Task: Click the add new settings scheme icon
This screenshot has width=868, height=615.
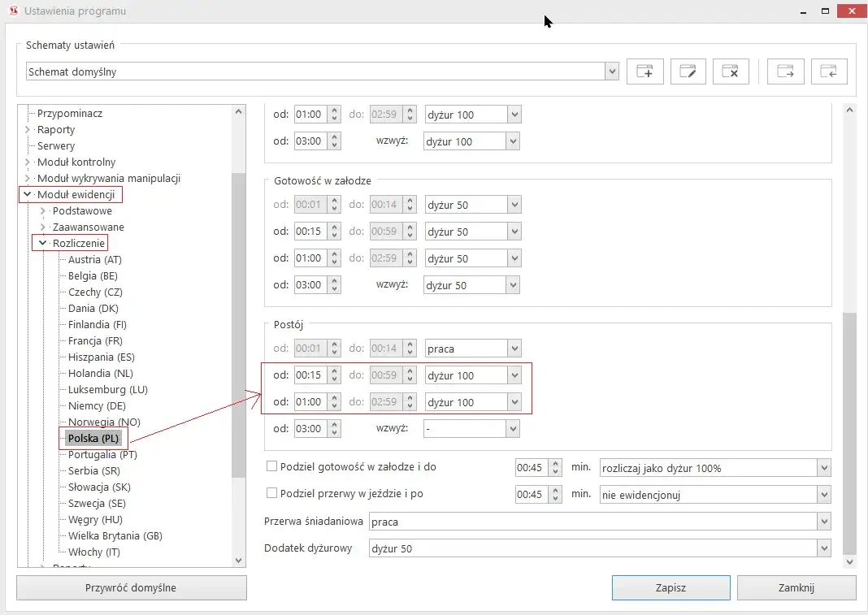Action: click(644, 71)
